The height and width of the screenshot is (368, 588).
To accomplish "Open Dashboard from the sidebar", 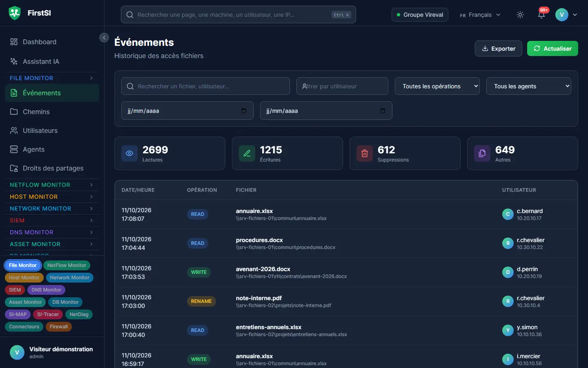I will [x=52, y=42].
